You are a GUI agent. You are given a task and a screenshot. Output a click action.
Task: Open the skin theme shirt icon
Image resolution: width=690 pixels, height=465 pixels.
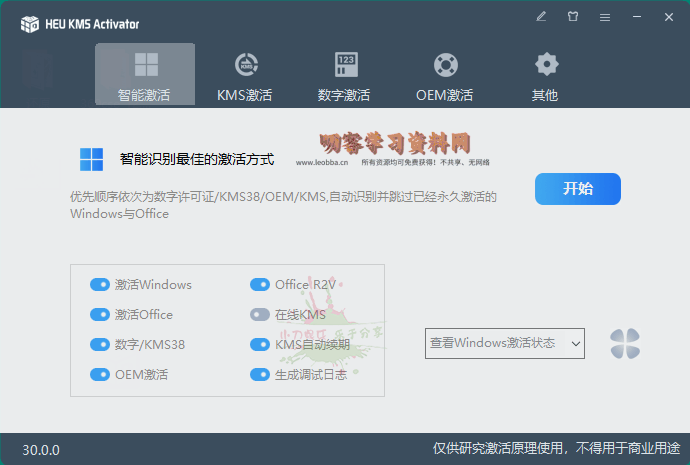(573, 17)
